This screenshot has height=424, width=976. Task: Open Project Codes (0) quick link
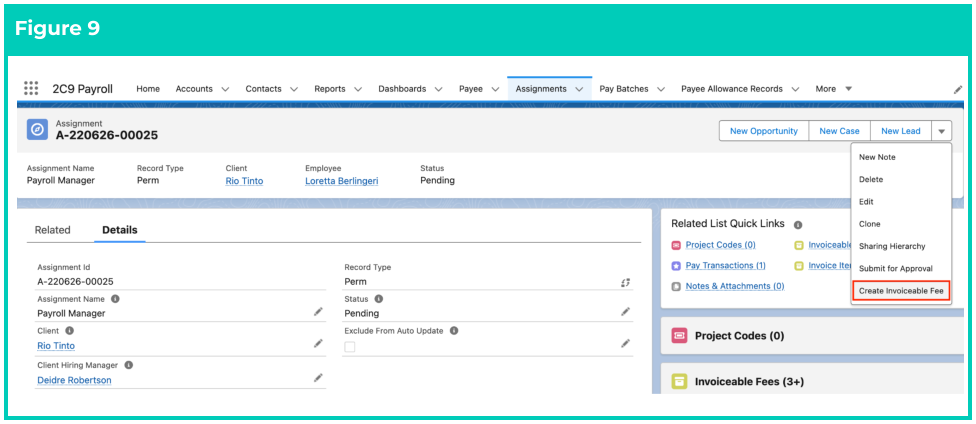point(720,245)
